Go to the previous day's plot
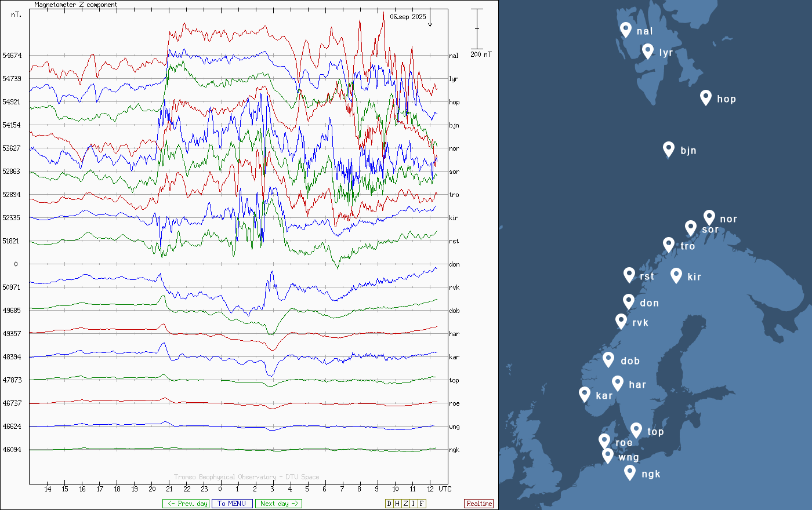Viewport: 812px width, 510px height. click(x=186, y=504)
